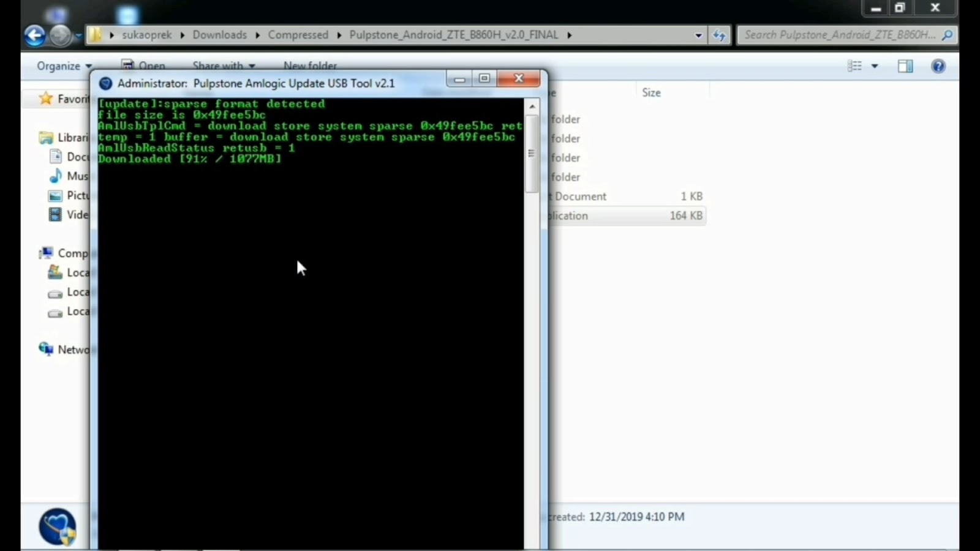
Task: Click the console line 'file size is 0x49fee5bc'
Action: click(182, 115)
